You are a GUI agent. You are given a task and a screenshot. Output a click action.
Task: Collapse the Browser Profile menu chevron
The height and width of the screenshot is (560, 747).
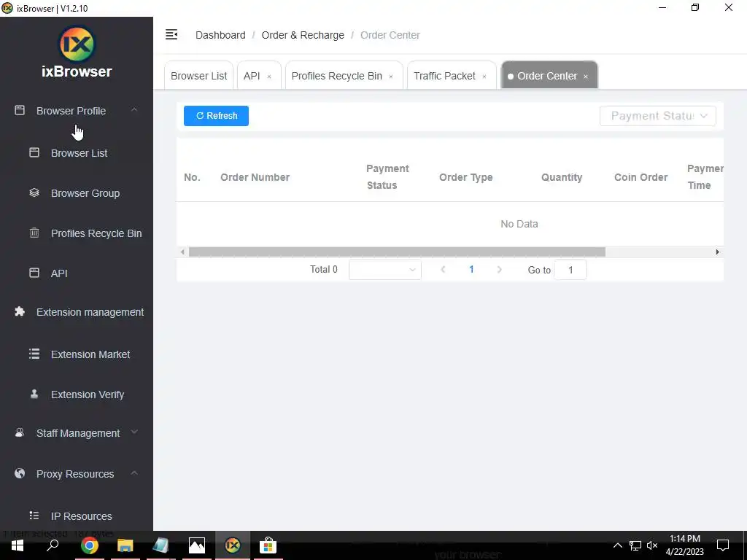point(134,110)
